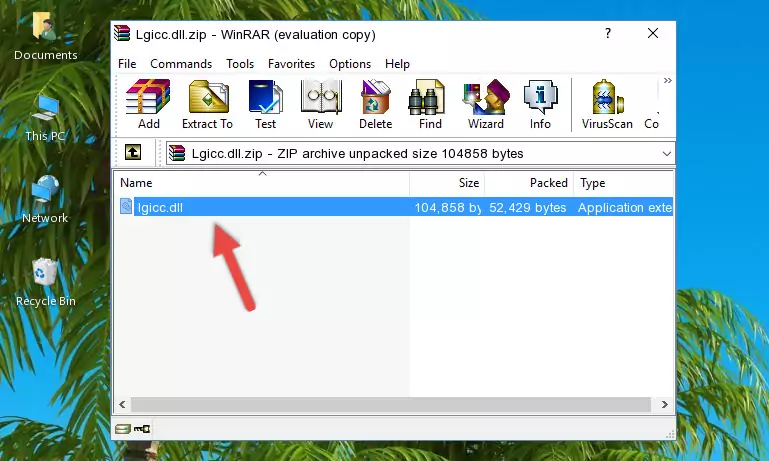The image size is (769, 461).
Task: Sort by the Name column header
Action: pyautogui.click(x=262, y=183)
